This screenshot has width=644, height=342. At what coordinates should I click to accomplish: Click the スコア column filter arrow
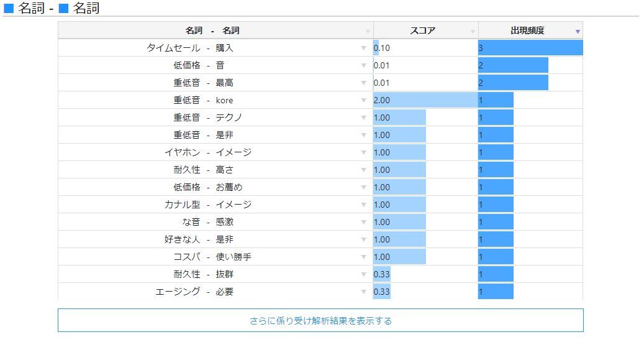click(x=473, y=31)
